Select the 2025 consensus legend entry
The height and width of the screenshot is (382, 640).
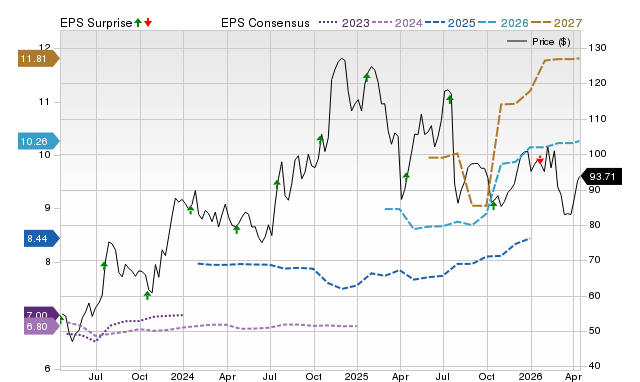tap(450, 23)
